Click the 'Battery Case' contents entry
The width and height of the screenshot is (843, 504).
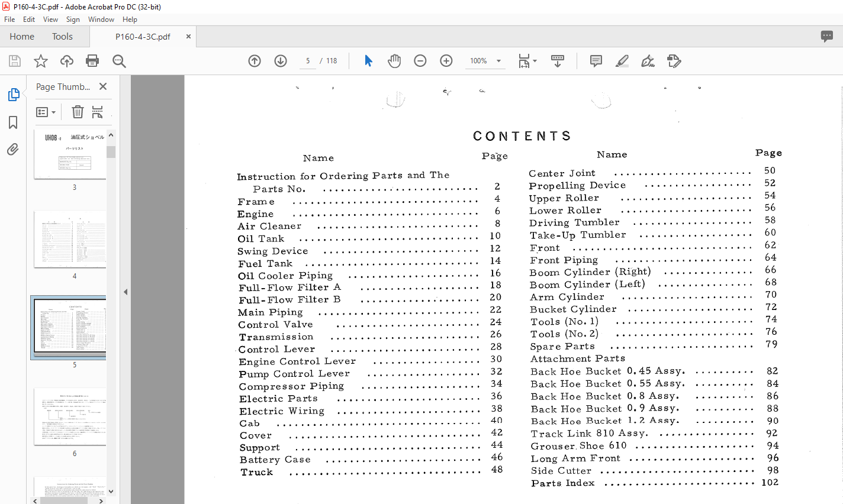click(275, 460)
